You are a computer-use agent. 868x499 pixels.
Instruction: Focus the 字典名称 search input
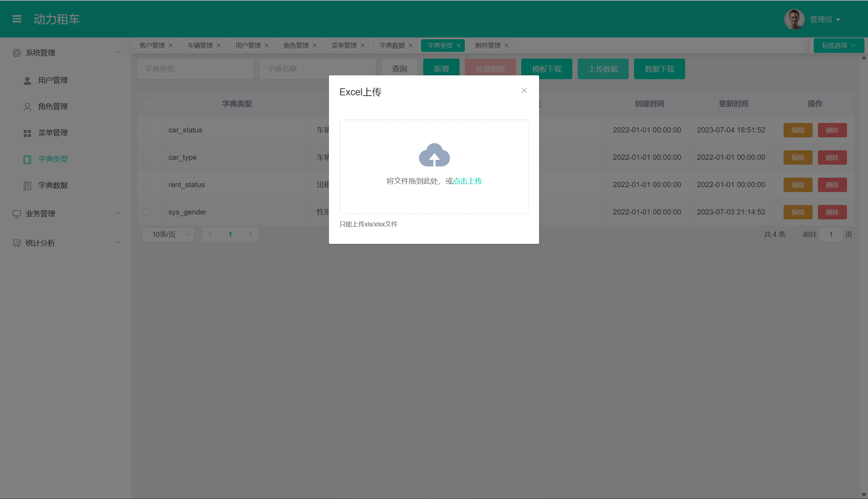(318, 69)
